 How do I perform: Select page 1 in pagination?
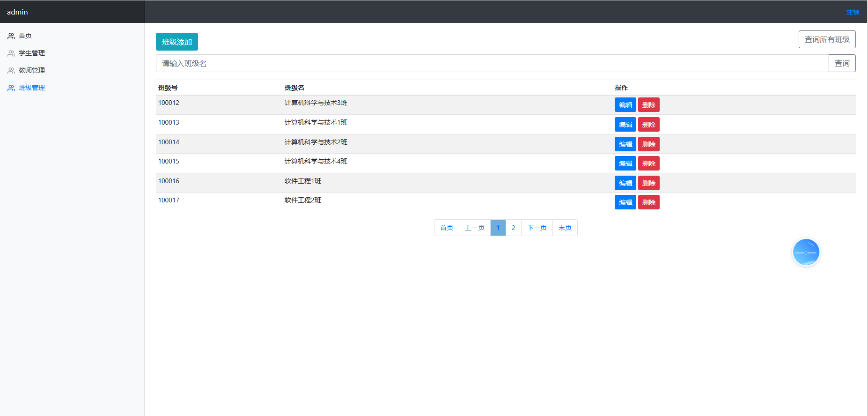(498, 228)
